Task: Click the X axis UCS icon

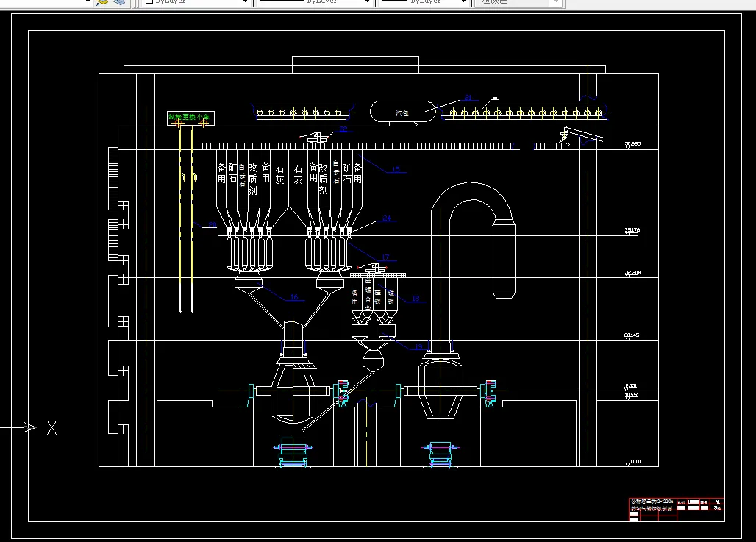Action: coord(51,428)
